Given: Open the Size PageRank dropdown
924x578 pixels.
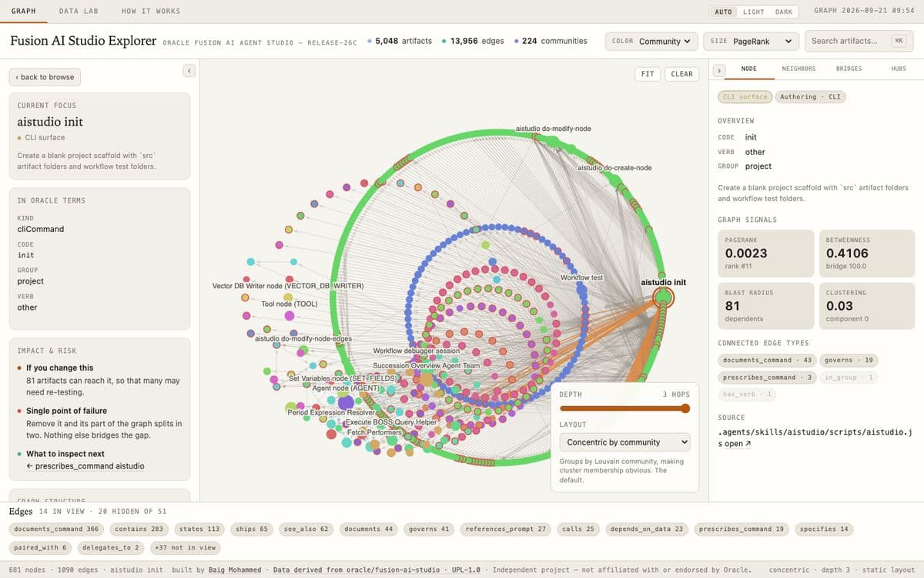Looking at the screenshot, I should [x=752, y=41].
